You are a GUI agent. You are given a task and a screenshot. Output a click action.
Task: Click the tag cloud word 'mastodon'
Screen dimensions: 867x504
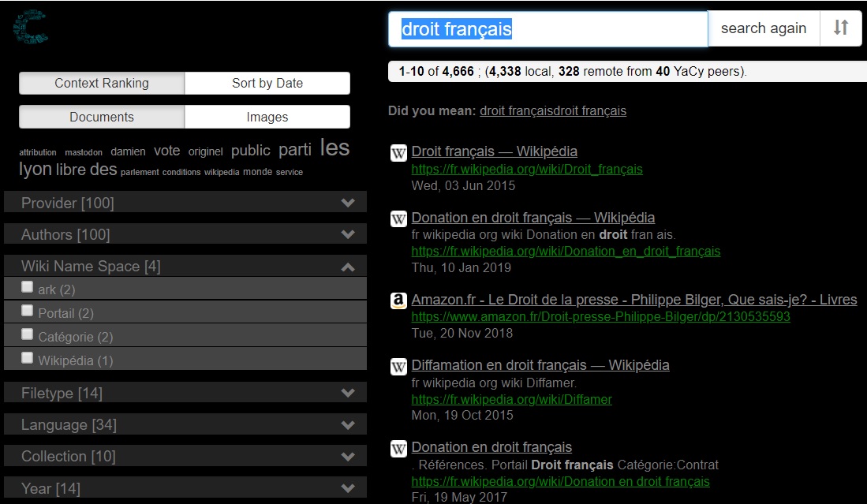tap(84, 152)
